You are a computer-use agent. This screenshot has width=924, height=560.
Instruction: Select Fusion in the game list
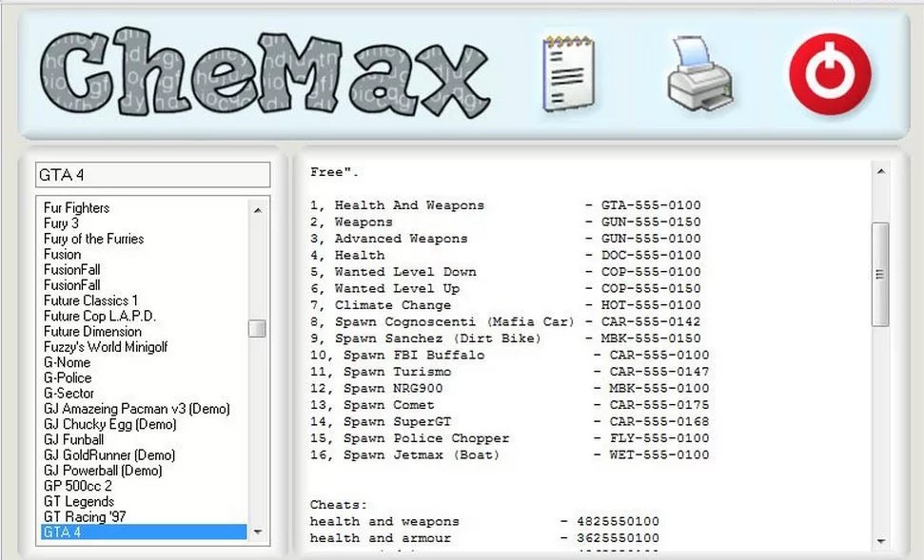tap(63, 255)
